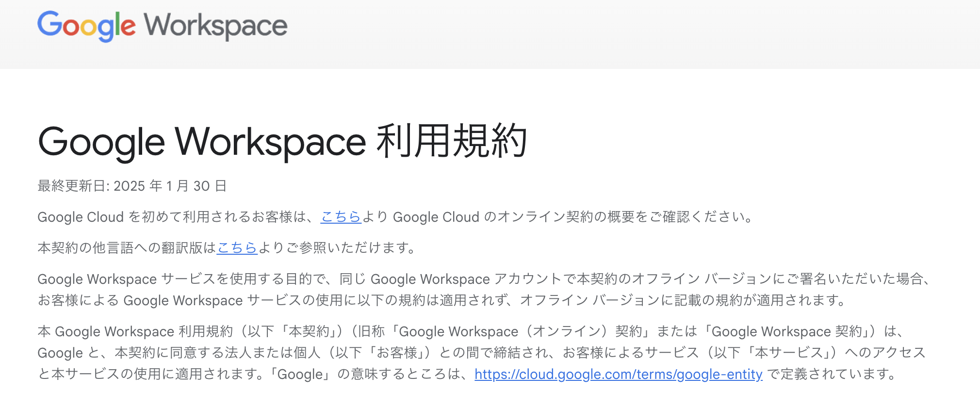Click the text 本契約の他言語への翻訳版は
The height and width of the screenshot is (393, 980).
click(x=127, y=248)
